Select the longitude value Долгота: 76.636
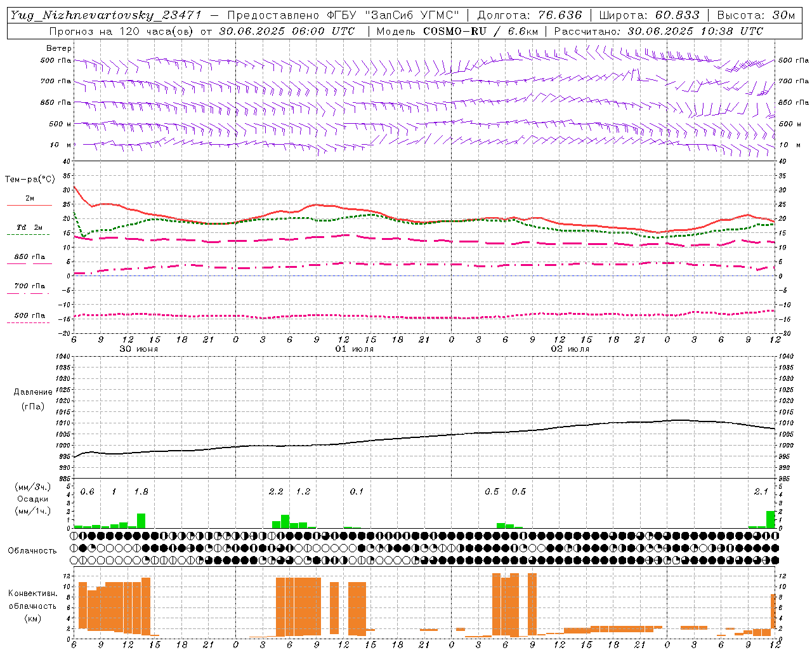The image size is (812, 650). click(530, 15)
